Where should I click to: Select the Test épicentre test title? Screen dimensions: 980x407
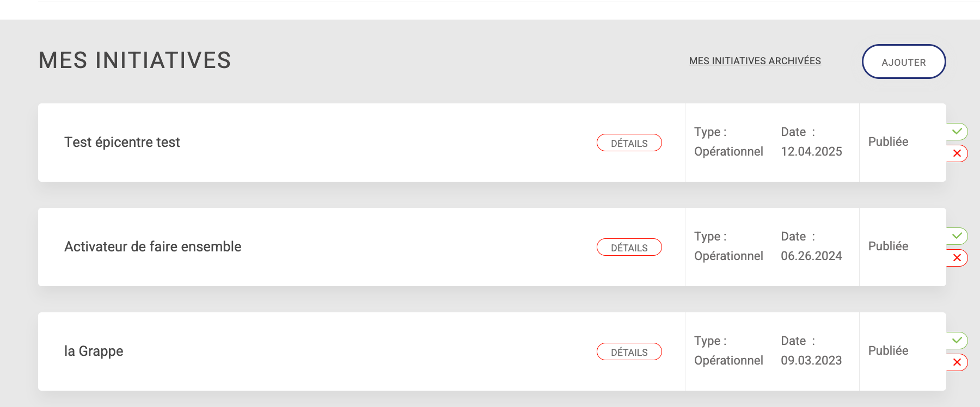coord(122,143)
